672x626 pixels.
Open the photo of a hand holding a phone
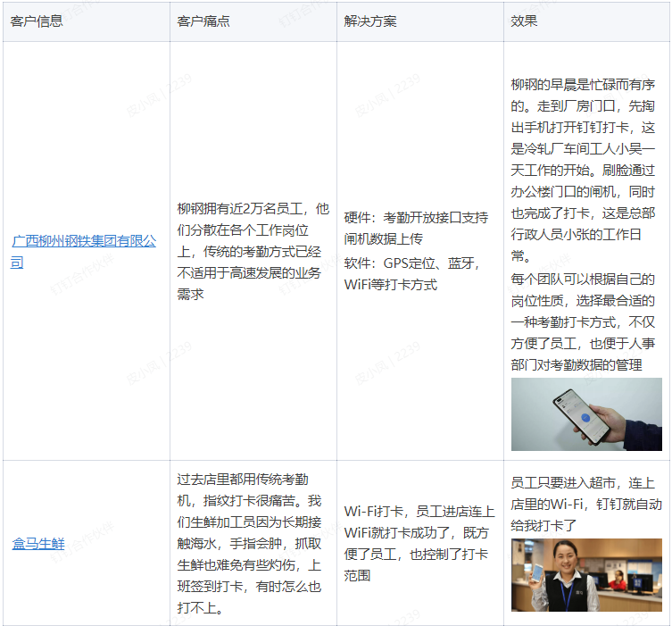click(x=586, y=414)
